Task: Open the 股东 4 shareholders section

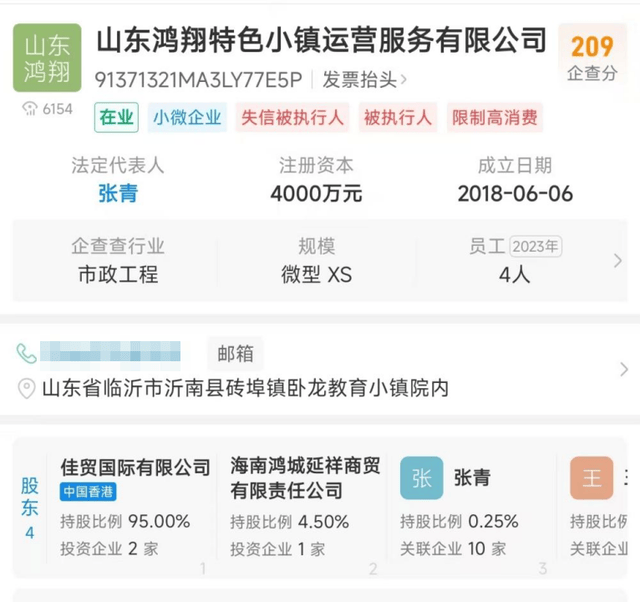Action: click(30, 508)
